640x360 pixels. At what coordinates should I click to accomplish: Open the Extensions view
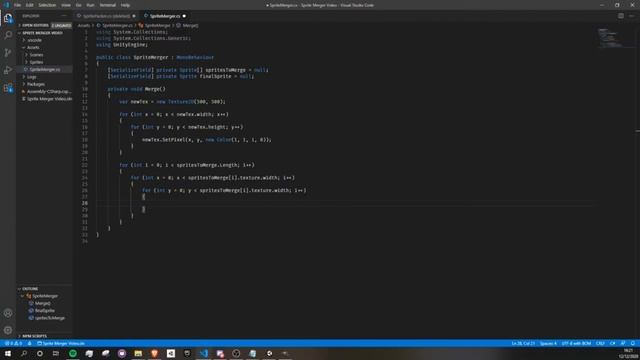click(x=8, y=88)
